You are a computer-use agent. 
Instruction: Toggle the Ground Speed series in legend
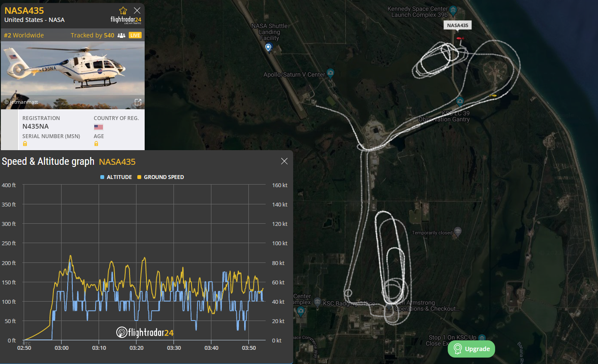pyautogui.click(x=160, y=177)
